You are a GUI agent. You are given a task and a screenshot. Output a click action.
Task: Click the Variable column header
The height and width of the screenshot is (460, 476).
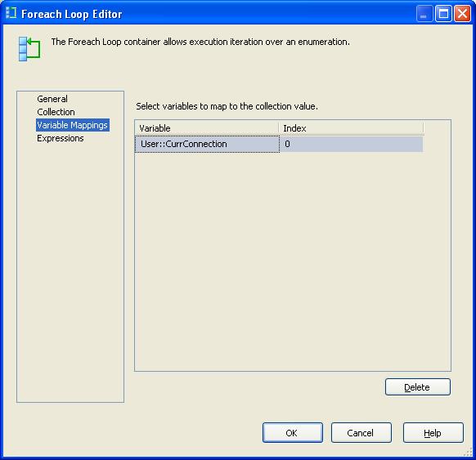tap(207, 128)
